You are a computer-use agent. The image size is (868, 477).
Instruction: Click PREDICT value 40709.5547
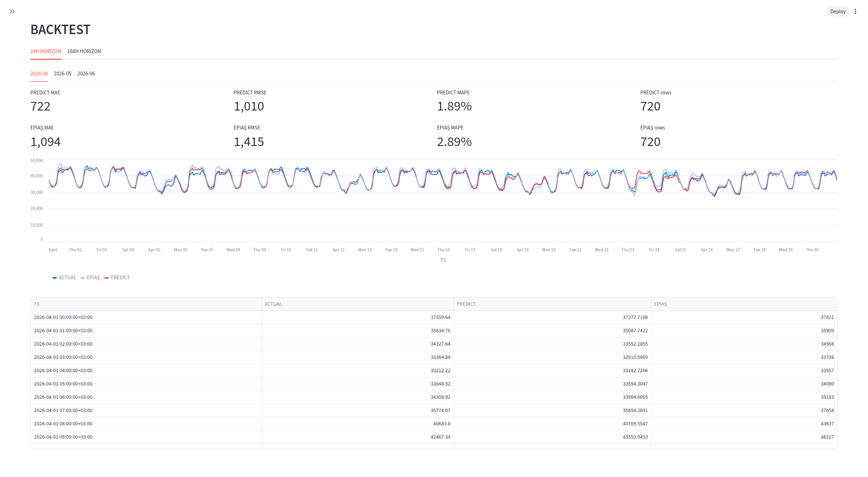552,423
